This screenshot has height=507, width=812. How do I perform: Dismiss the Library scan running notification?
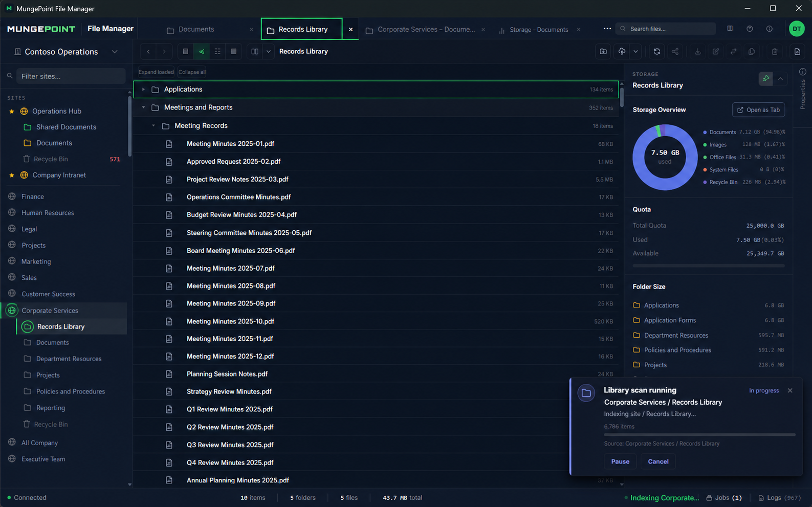point(790,390)
